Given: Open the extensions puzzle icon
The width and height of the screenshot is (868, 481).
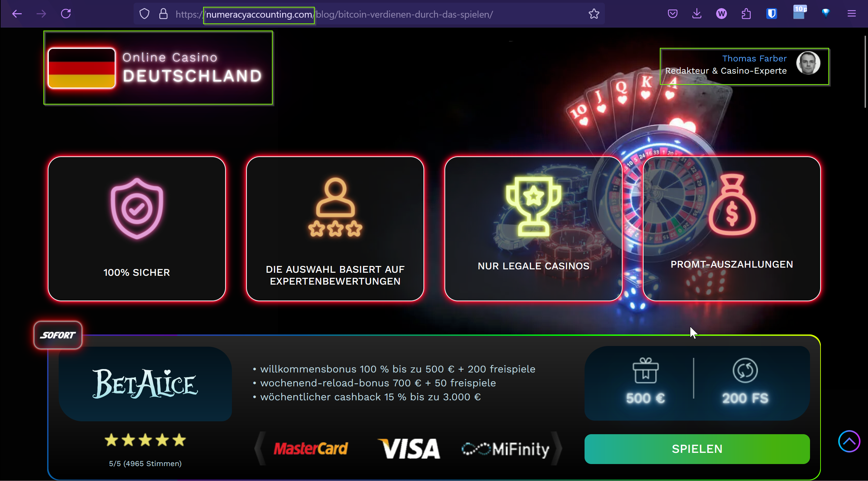Looking at the screenshot, I should [x=746, y=14].
